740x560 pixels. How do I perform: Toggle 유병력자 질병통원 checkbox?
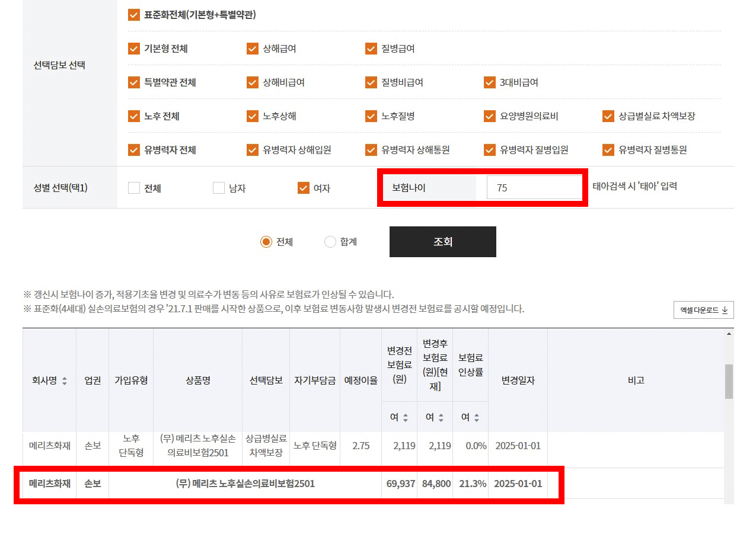[x=608, y=150]
